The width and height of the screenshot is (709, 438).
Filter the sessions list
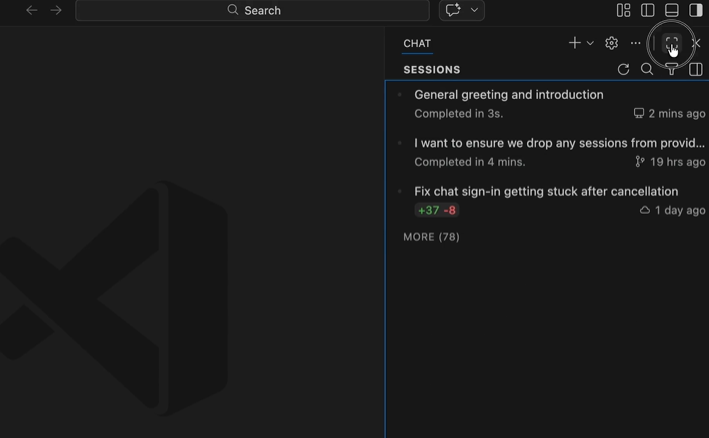click(671, 69)
